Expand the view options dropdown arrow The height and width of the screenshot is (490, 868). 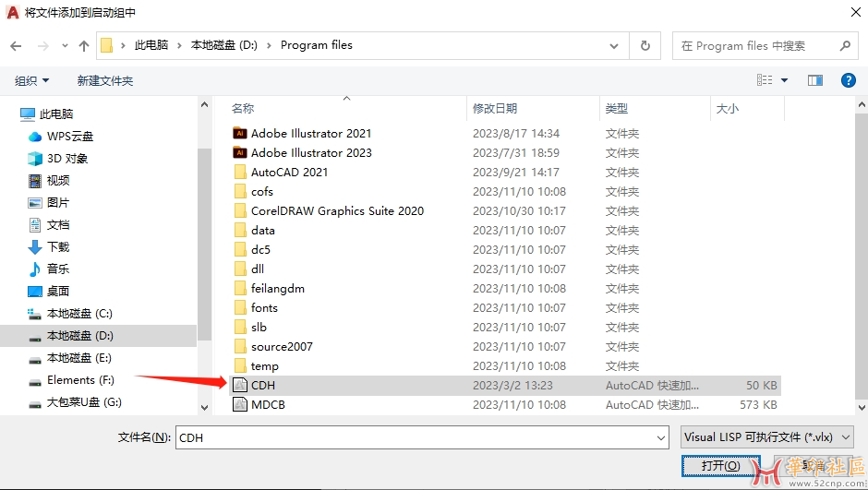click(x=784, y=81)
